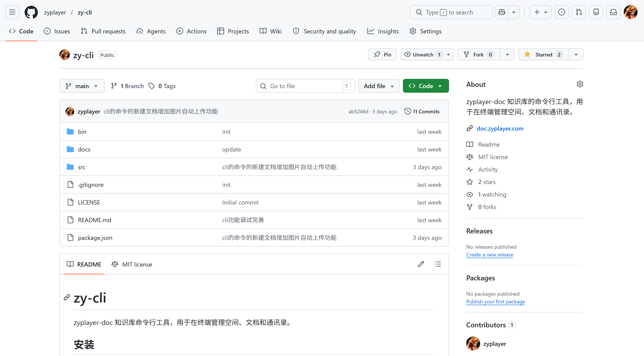Viewport: 644px width, 356px height.
Task: Open the Add file dropdown
Action: 379,86
